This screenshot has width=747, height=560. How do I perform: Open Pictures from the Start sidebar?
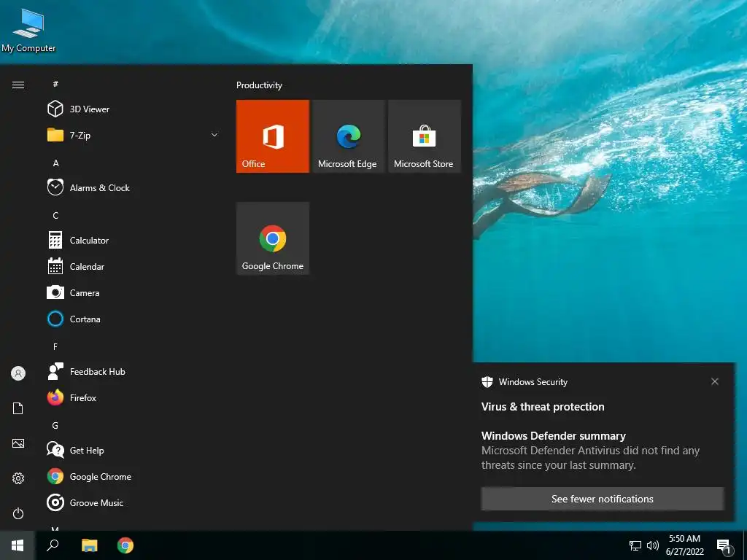click(x=18, y=443)
